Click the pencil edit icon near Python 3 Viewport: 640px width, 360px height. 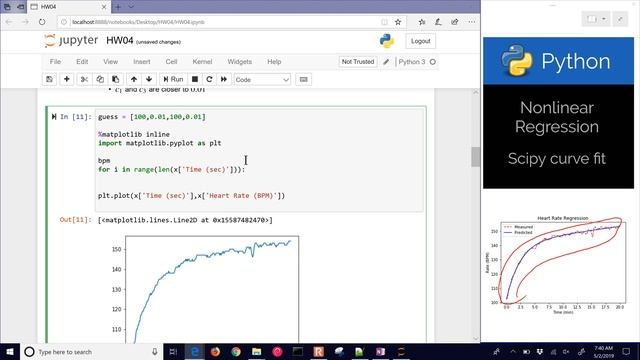pos(386,62)
